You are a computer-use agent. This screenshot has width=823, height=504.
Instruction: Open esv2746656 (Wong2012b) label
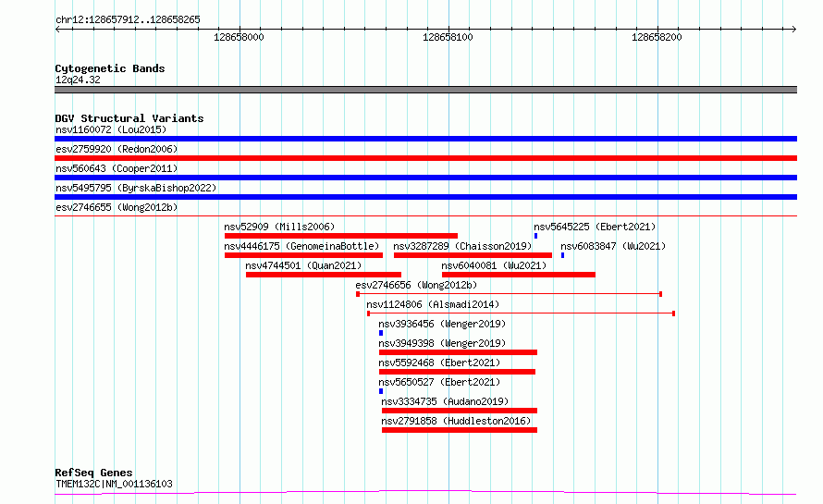tap(416, 285)
